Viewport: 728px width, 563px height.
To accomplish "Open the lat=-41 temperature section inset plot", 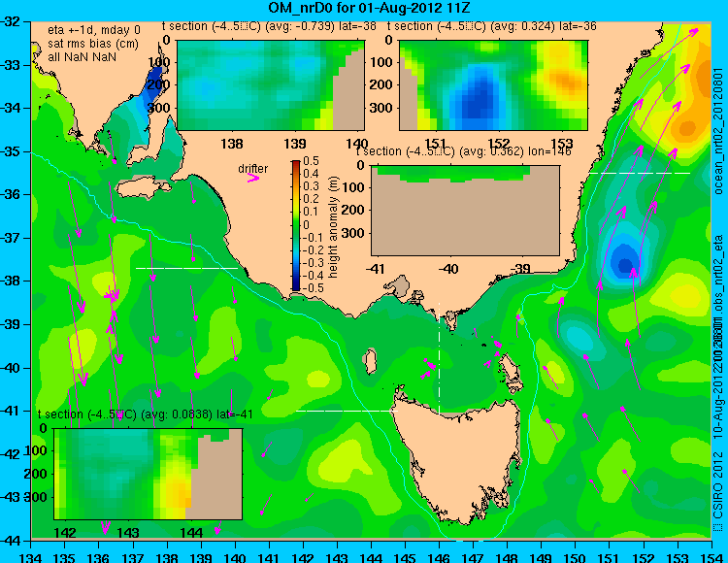I will click(149, 474).
